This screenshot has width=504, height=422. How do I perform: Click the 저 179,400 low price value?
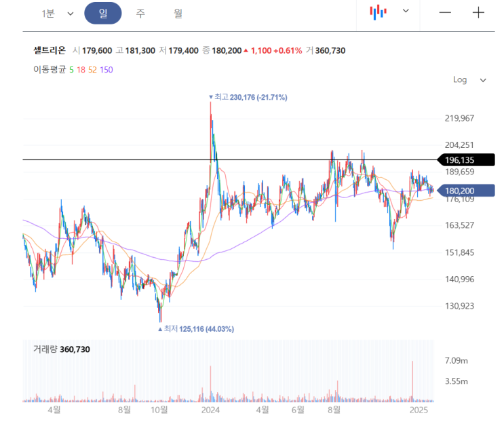click(x=178, y=50)
